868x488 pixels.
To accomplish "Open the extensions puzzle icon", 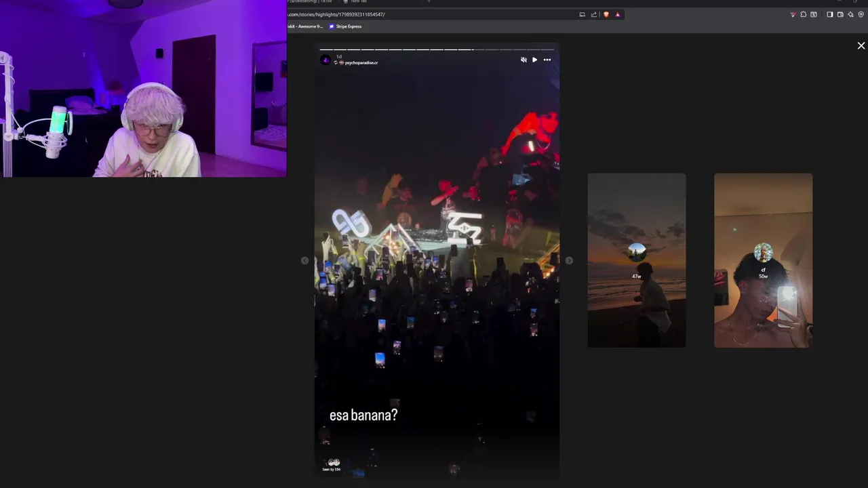I will 804,14.
